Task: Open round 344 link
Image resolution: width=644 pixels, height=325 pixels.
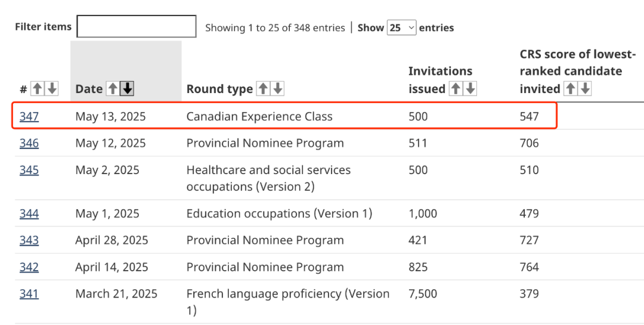Action: (x=29, y=213)
